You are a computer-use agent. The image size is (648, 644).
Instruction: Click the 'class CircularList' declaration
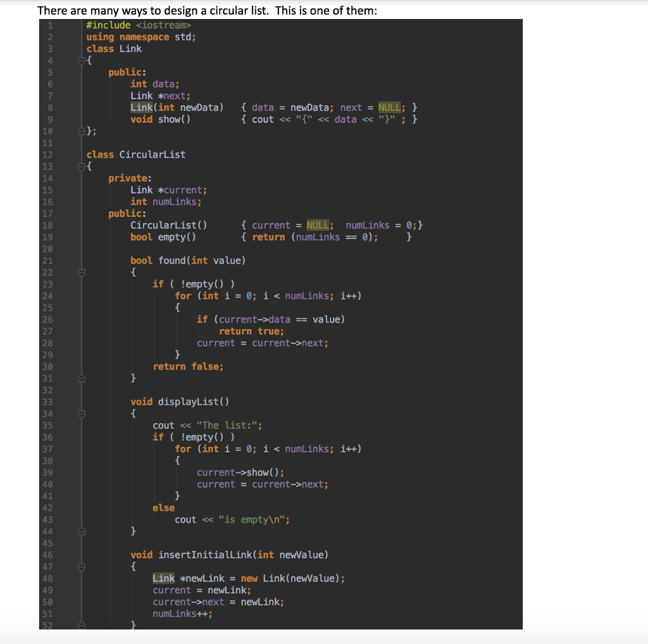135,154
